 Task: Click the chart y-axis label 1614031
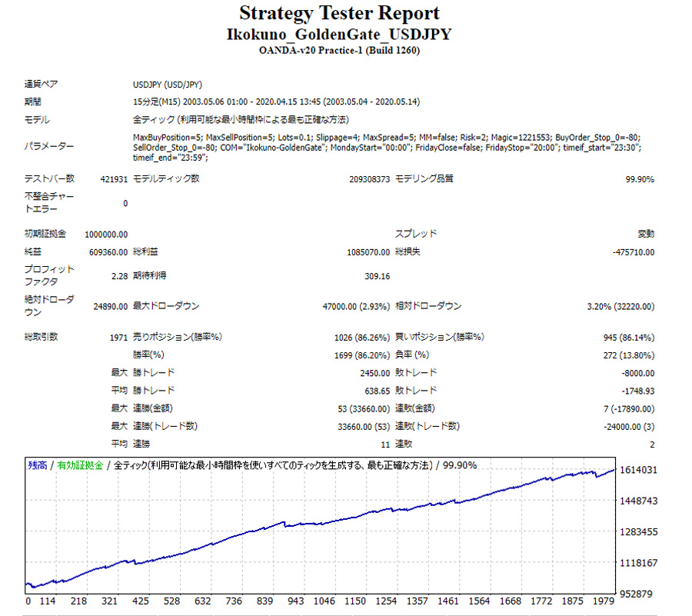tap(639, 470)
